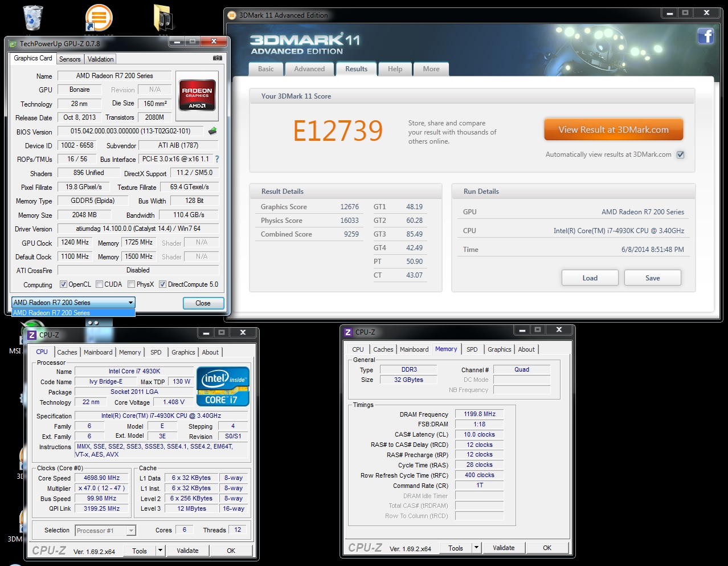728x566 pixels.
Task: Toggle the CUDA checkbox in GPU-Z
Action: (x=99, y=284)
